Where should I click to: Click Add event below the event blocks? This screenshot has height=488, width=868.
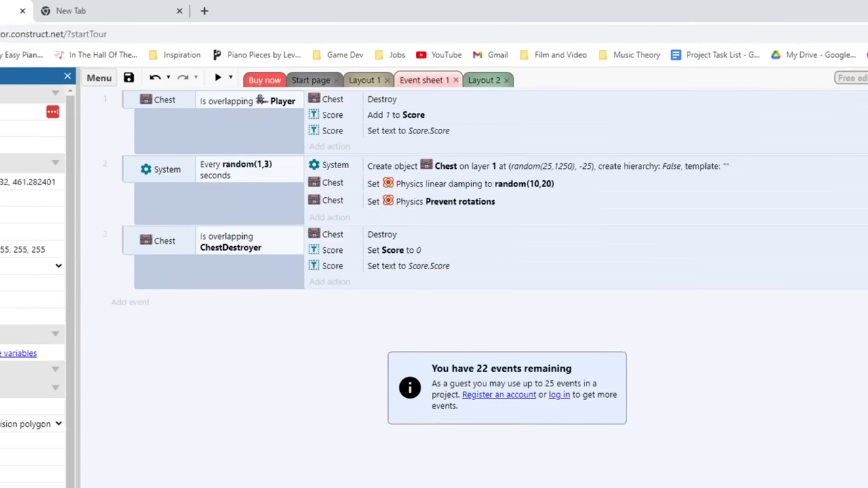(x=130, y=302)
